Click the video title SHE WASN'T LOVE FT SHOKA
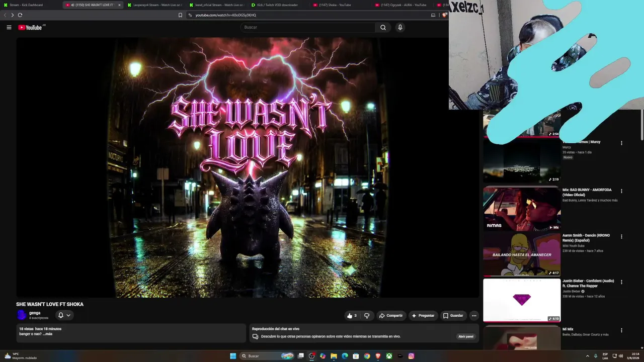This screenshot has height=362, width=644. tap(50, 304)
